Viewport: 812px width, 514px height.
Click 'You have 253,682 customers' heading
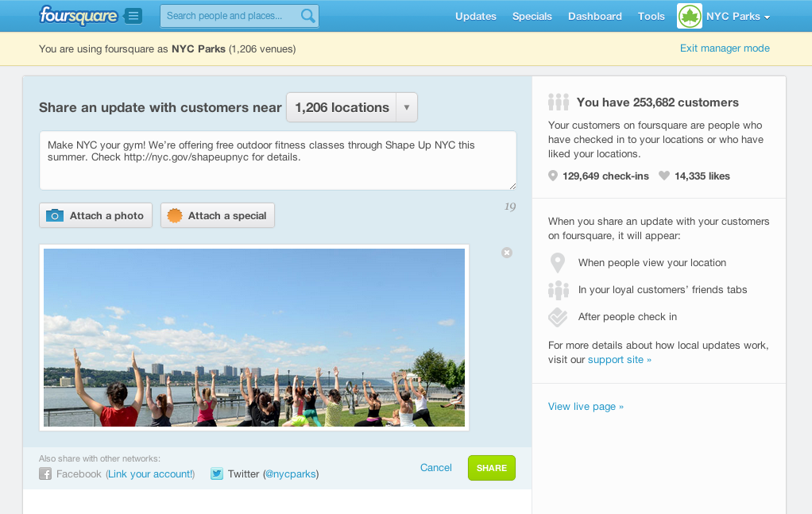(x=658, y=102)
